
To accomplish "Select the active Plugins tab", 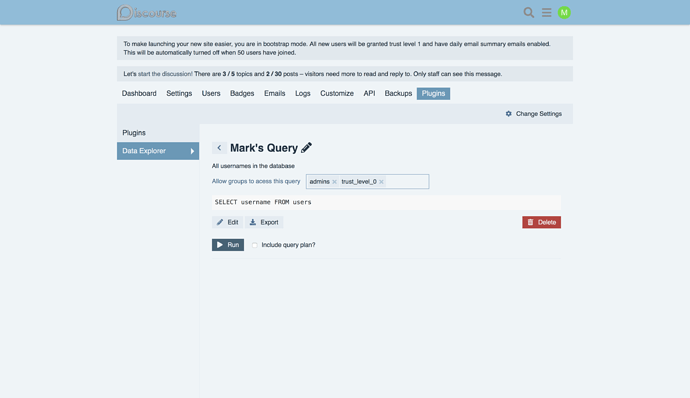I will (433, 93).
